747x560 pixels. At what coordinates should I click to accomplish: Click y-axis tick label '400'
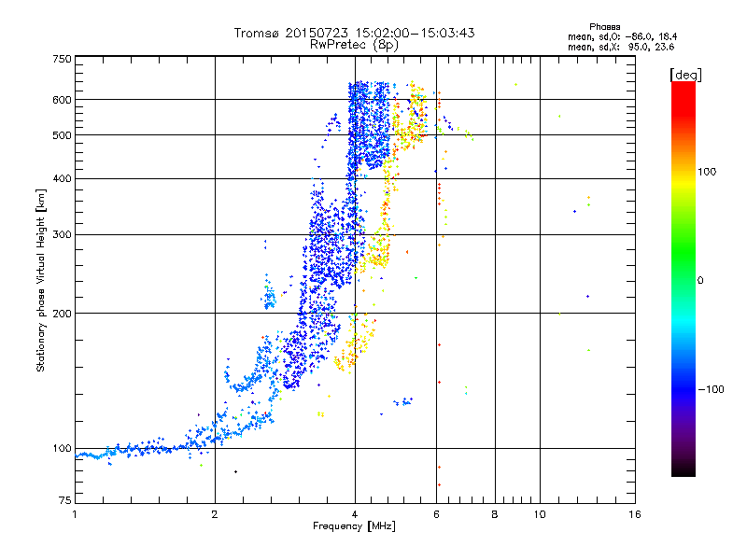click(x=62, y=178)
